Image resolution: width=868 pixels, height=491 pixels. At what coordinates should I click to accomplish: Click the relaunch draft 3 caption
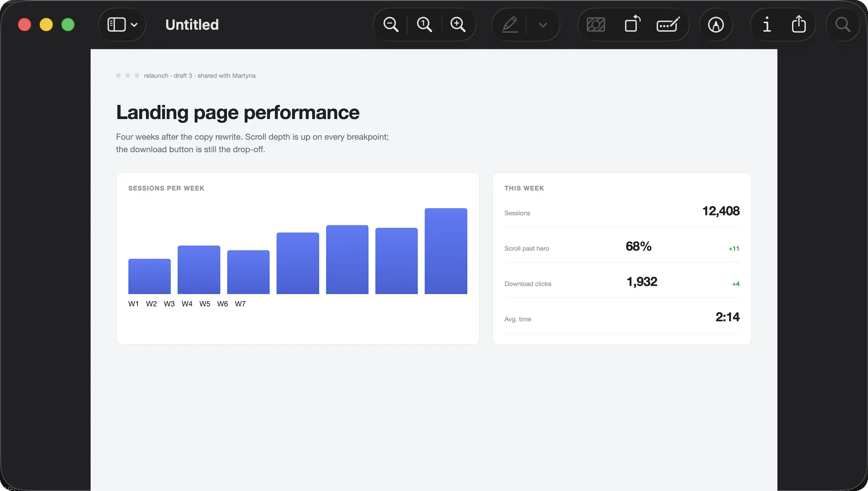point(200,76)
